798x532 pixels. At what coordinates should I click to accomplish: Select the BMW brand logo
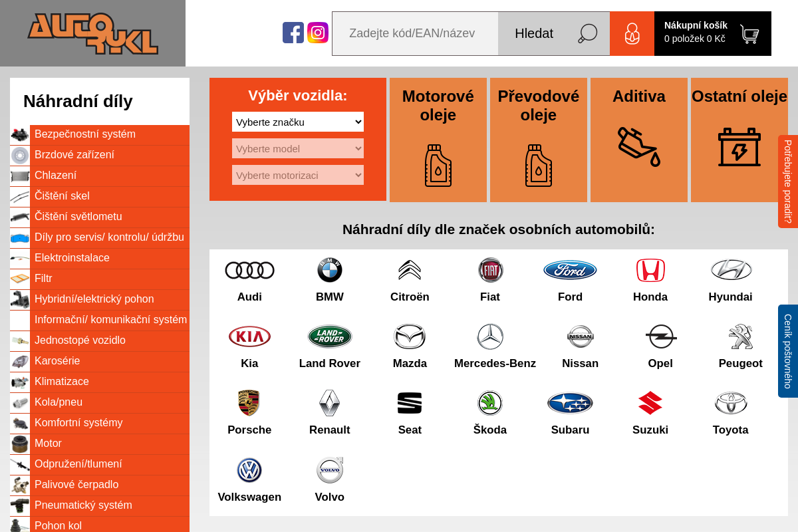point(330,270)
